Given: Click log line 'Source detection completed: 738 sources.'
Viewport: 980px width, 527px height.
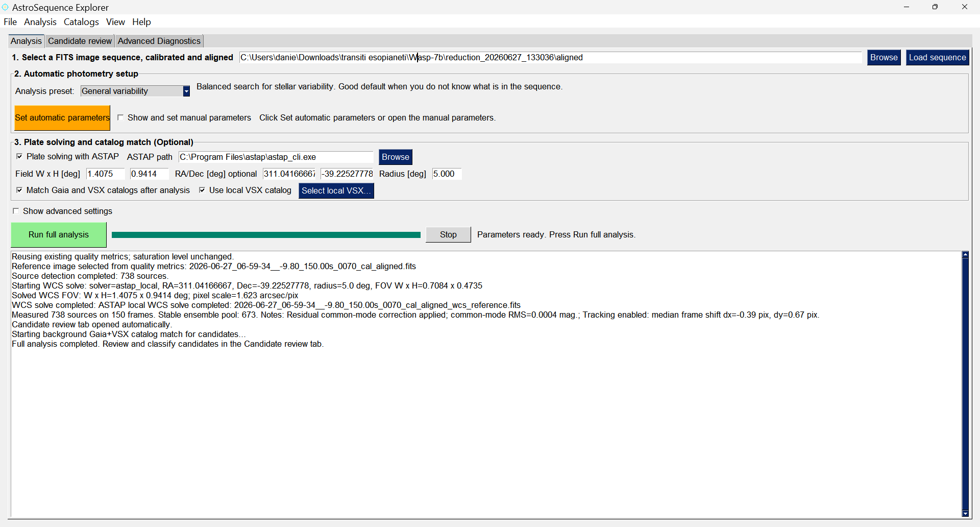Looking at the screenshot, I should click(90, 276).
